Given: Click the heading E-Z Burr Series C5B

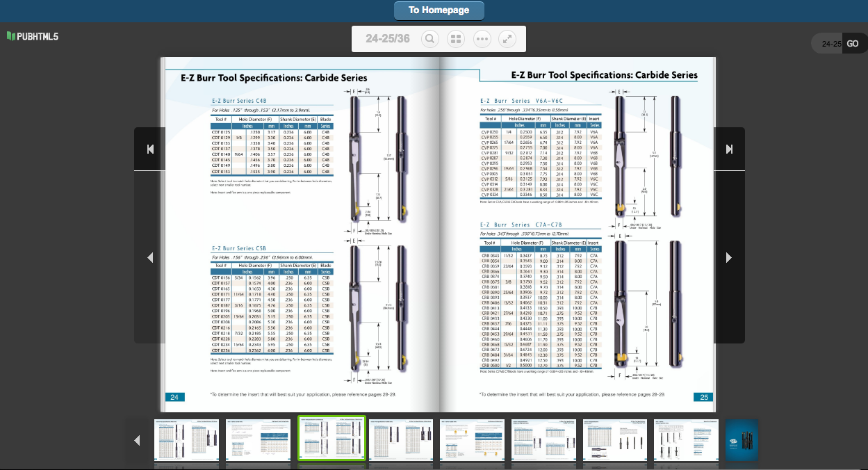Looking at the screenshot, I should pyautogui.click(x=239, y=248).
